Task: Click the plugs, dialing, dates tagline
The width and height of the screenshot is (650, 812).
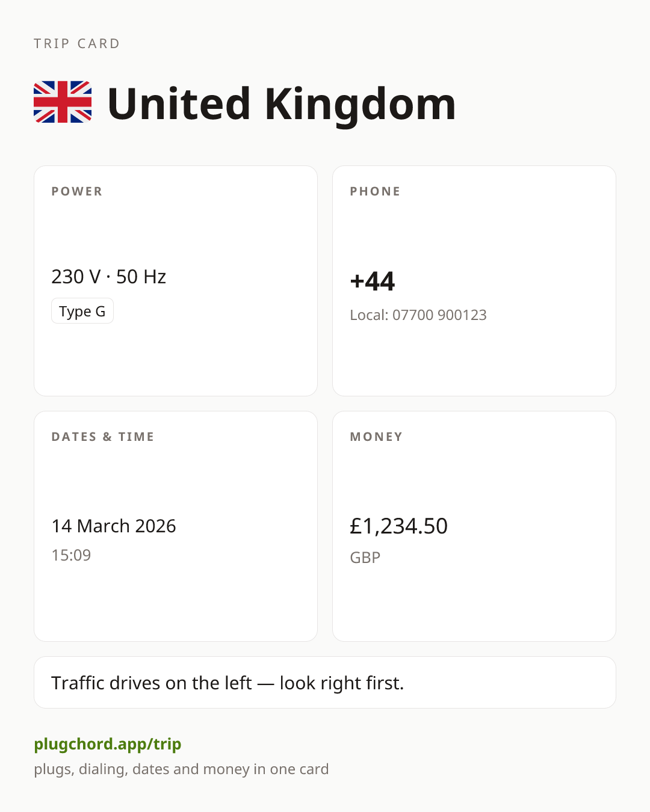Action: [x=181, y=769]
